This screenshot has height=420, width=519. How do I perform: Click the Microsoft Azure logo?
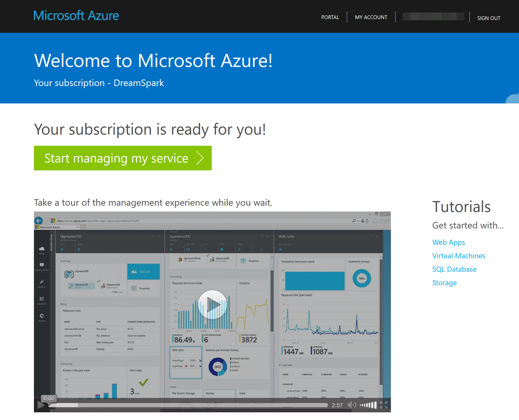(76, 16)
